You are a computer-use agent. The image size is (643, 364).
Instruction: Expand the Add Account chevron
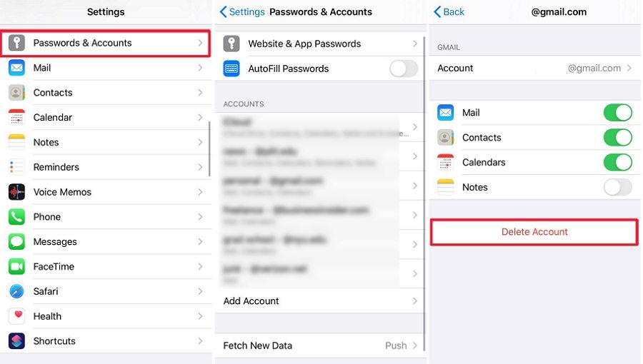[x=415, y=301]
